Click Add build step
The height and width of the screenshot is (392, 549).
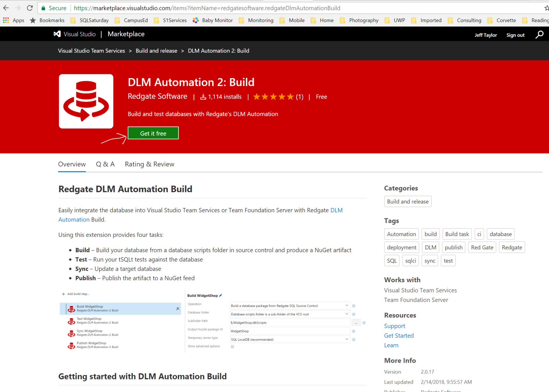click(x=76, y=294)
